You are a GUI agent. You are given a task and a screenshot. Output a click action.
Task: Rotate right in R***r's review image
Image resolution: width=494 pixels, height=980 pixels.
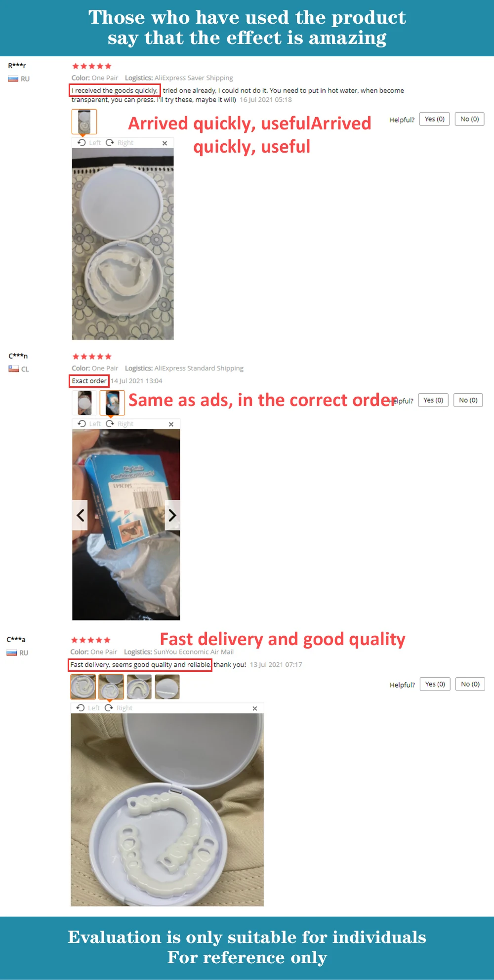click(120, 143)
